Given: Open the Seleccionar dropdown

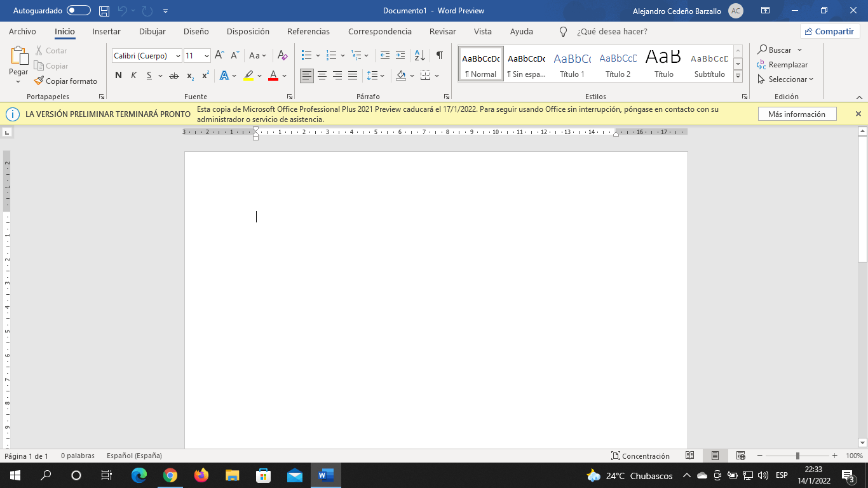Looking at the screenshot, I should pyautogui.click(x=785, y=79).
